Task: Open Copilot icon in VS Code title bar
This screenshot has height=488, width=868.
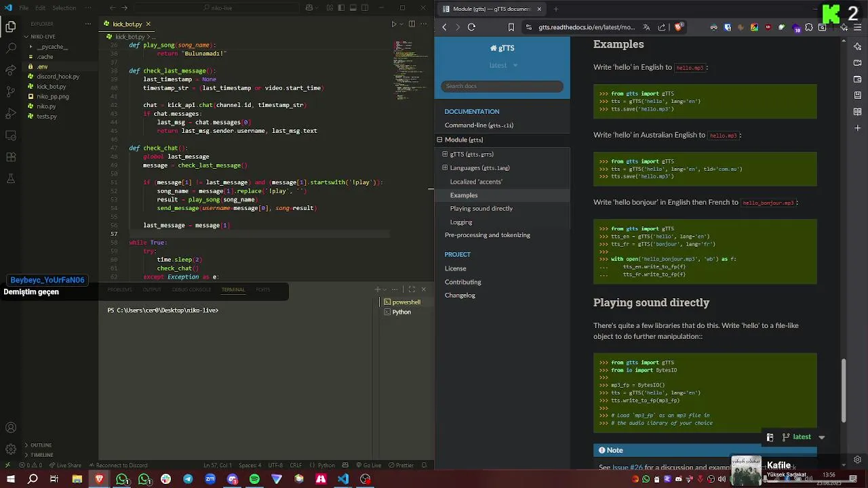Action: (309, 8)
